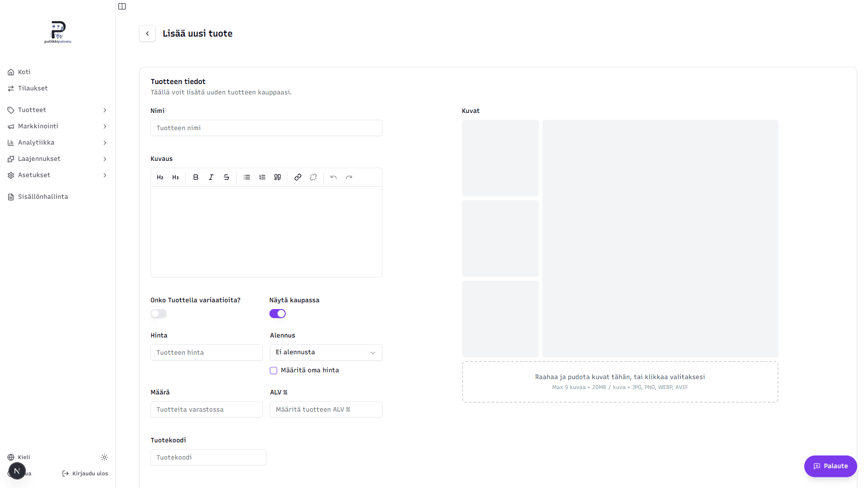The image size is (868, 488).
Task: Insert a numbered list
Action: click(262, 177)
